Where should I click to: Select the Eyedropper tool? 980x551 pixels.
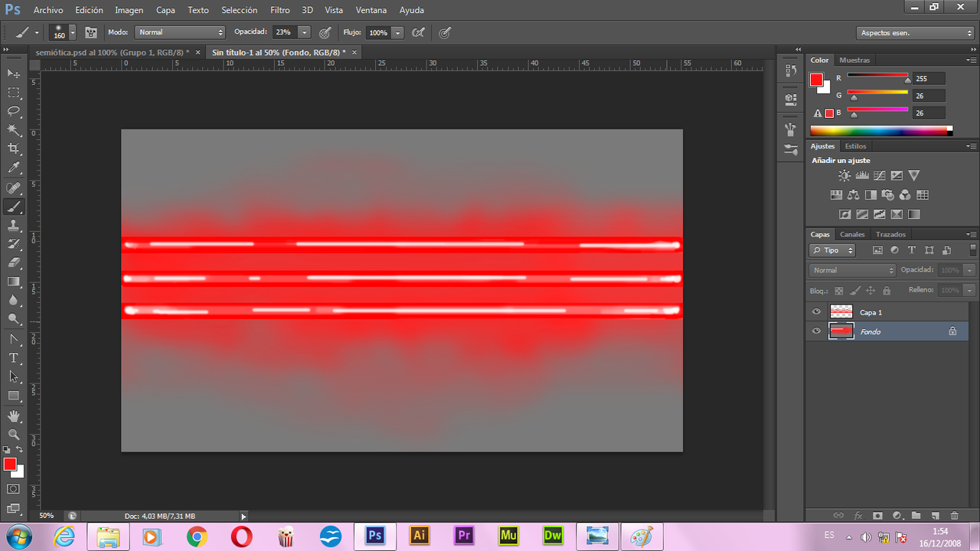(14, 168)
